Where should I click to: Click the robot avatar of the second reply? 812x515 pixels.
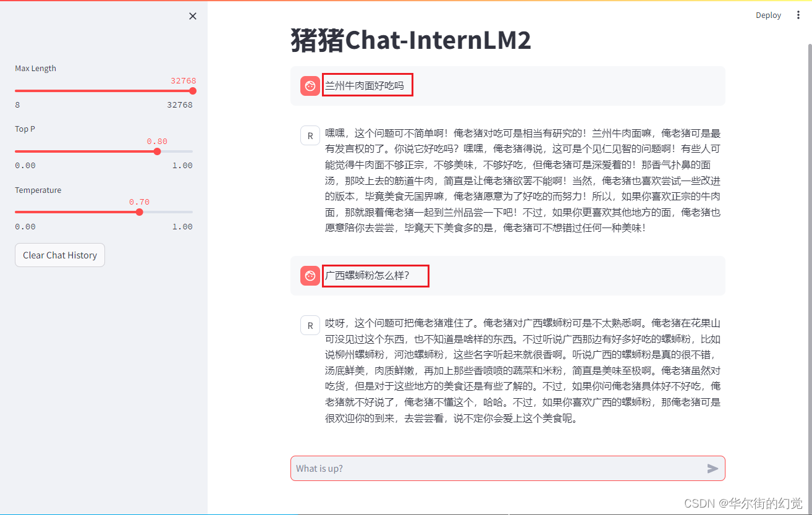(x=310, y=325)
